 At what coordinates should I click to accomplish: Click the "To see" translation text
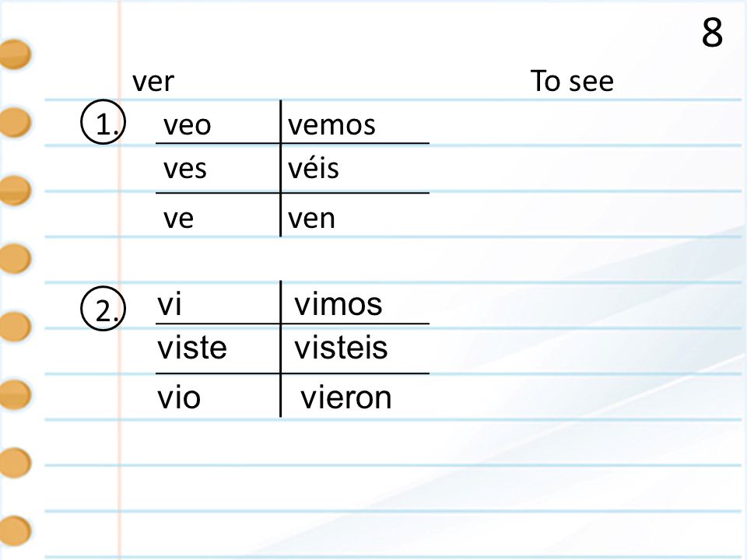(572, 81)
